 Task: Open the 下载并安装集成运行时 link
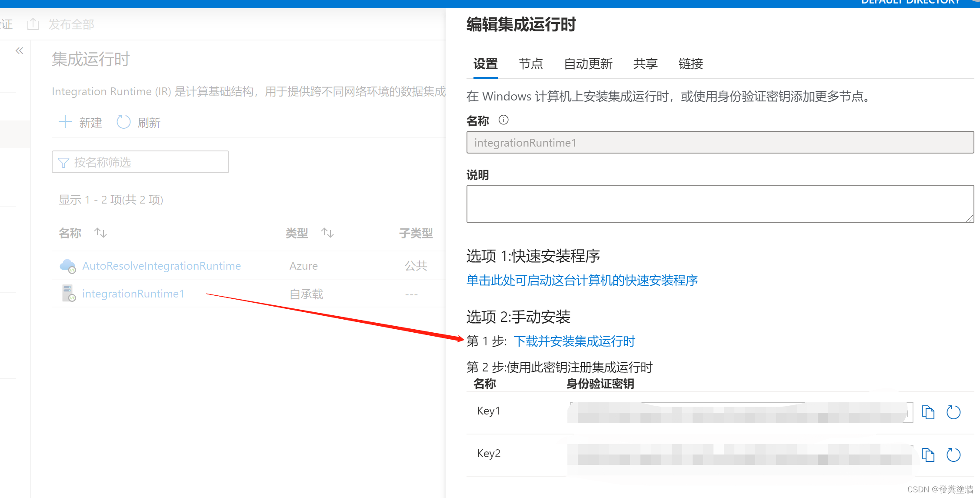coord(574,342)
